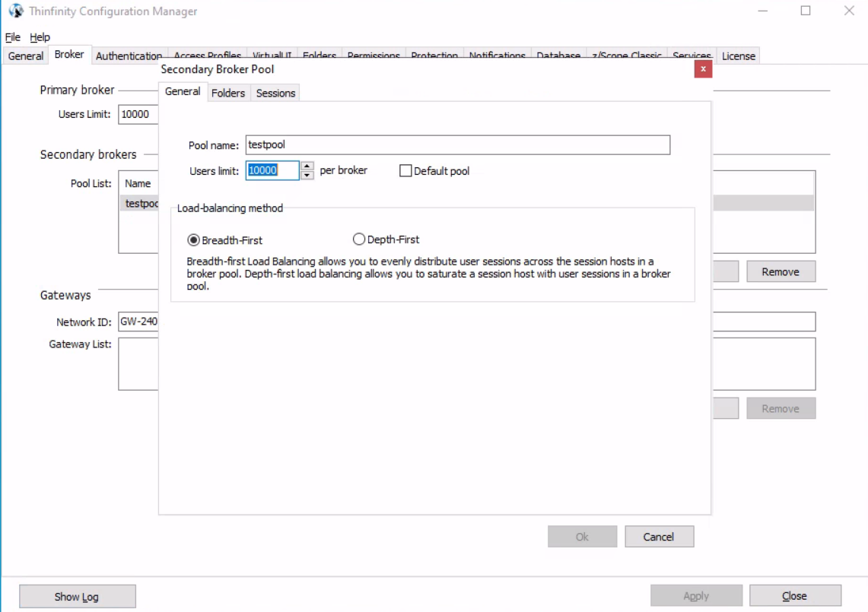Click the disabled Ok button
Image resolution: width=868 pixels, height=612 pixels.
pos(582,537)
